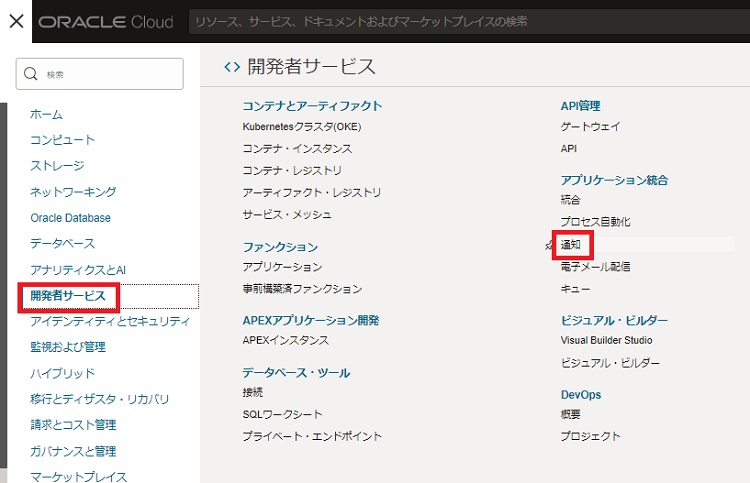Click the Oracle Cloud logo
This screenshot has width=750, height=483.
click(106, 22)
